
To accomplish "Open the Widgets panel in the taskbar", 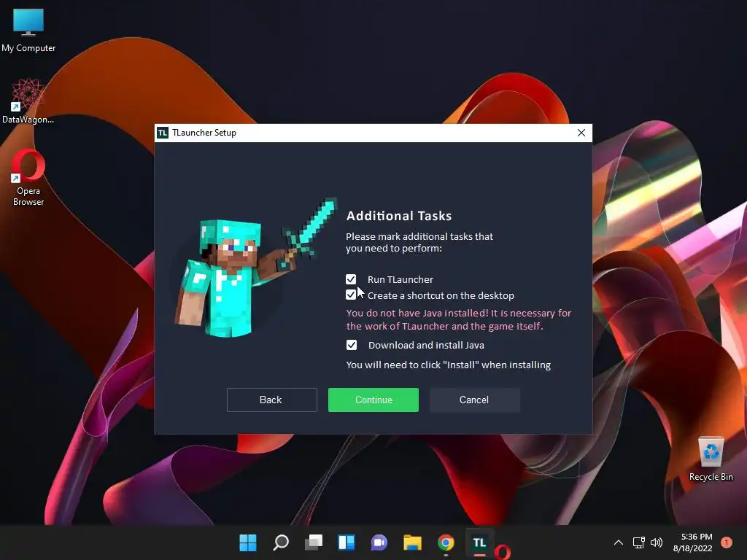I will (x=347, y=542).
